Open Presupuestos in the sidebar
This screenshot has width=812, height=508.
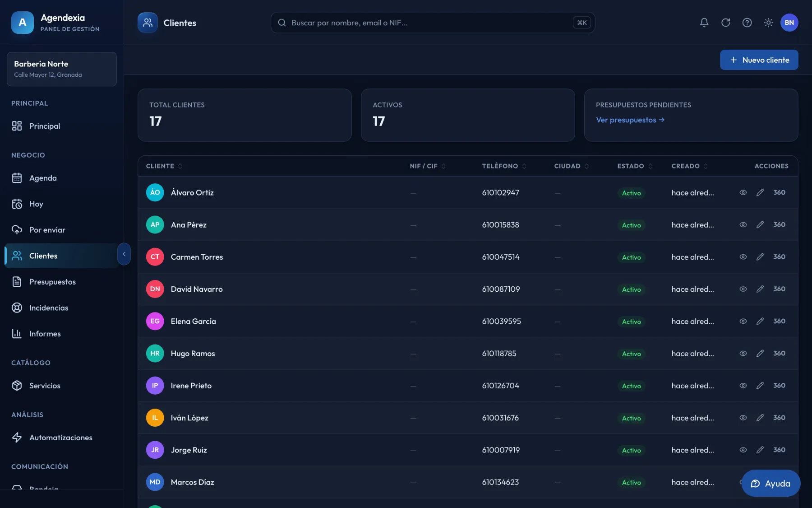[61, 282]
